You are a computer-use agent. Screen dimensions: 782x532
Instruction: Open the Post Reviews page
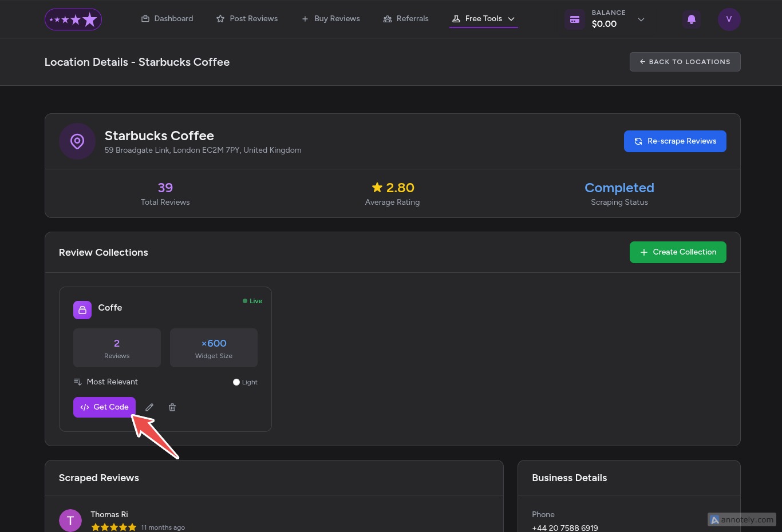point(247,19)
